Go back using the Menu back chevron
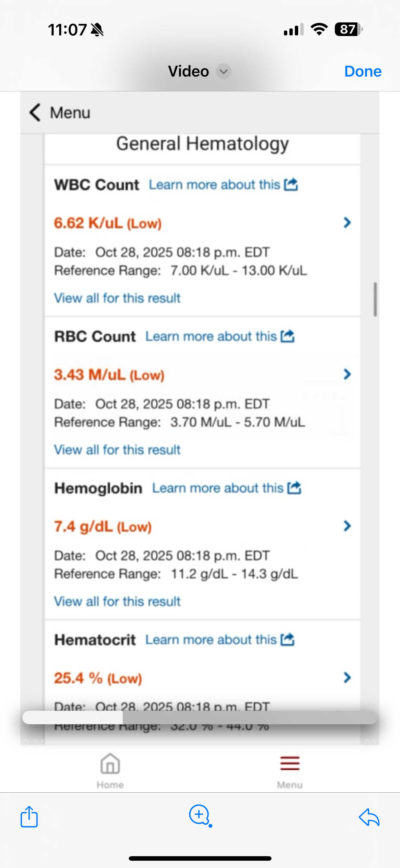The width and height of the screenshot is (400, 868). click(35, 112)
